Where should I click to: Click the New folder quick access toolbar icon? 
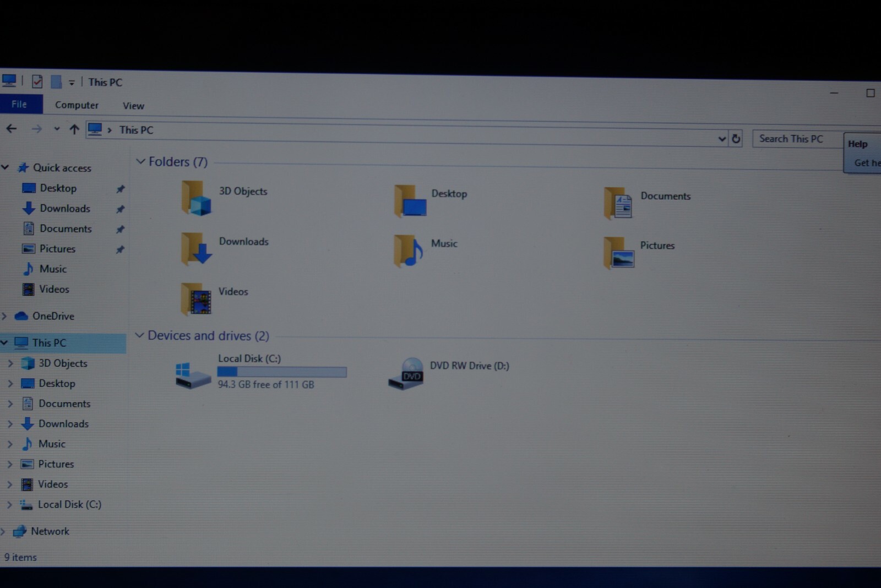56,82
